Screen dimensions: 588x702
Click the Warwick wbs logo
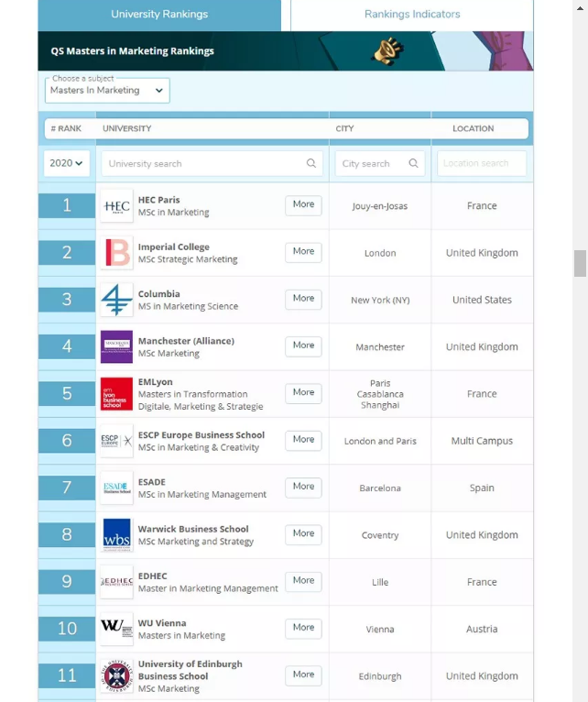[117, 535]
